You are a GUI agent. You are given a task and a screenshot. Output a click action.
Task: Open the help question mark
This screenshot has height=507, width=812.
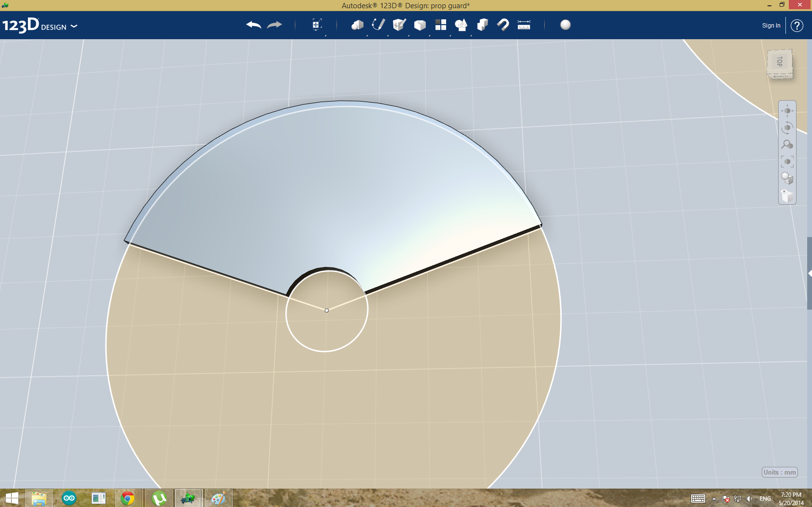(797, 26)
